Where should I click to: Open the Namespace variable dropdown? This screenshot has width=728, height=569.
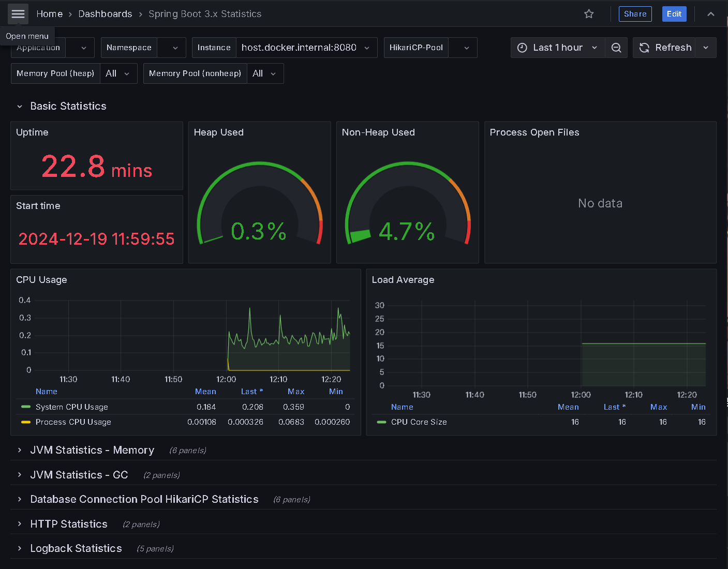click(x=171, y=48)
